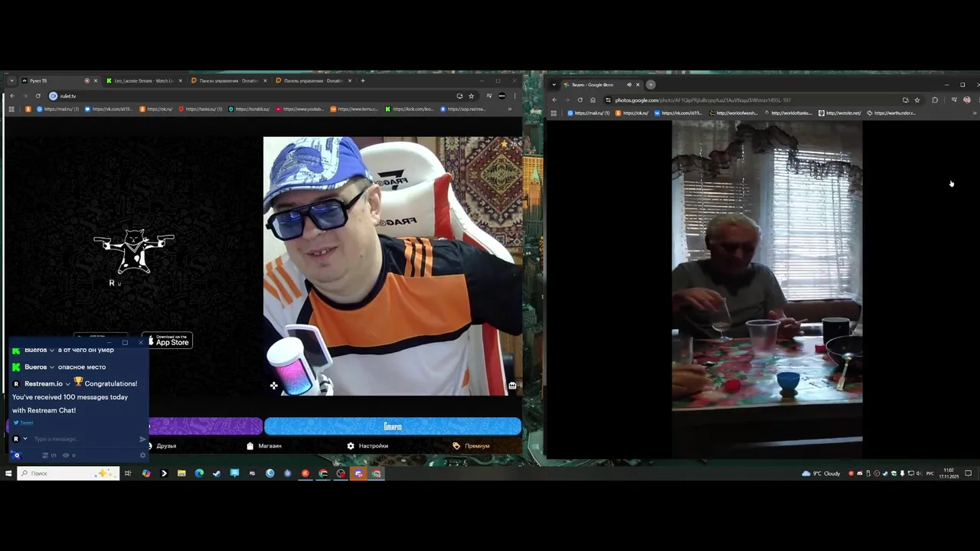980x551 pixels.
Task: Send the Restream chat message arrow
Action: pyautogui.click(x=142, y=439)
